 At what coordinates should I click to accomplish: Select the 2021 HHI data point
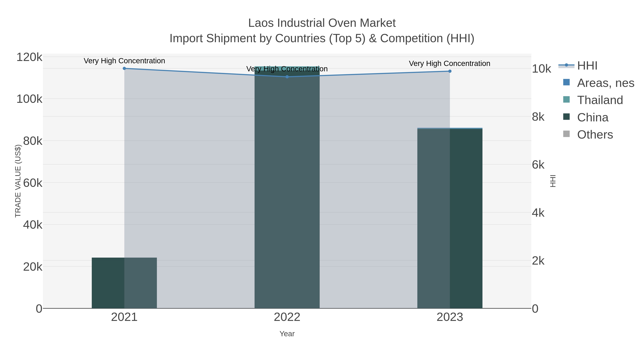tap(124, 68)
